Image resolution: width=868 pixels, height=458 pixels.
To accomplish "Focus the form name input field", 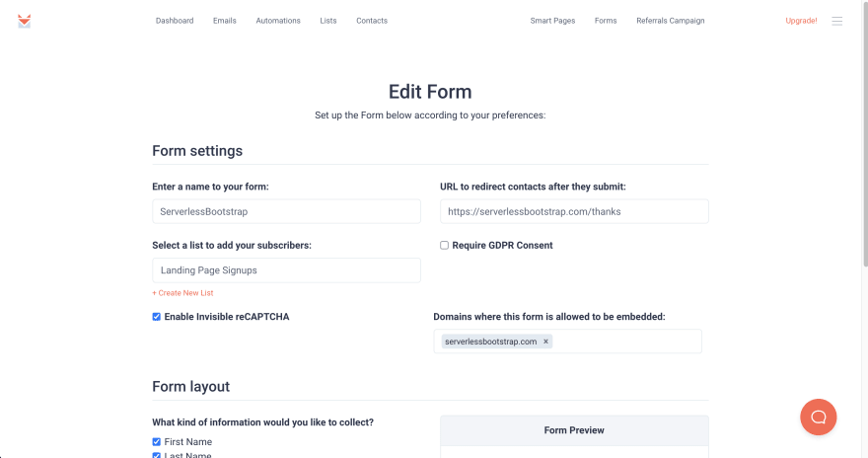I will click(286, 211).
